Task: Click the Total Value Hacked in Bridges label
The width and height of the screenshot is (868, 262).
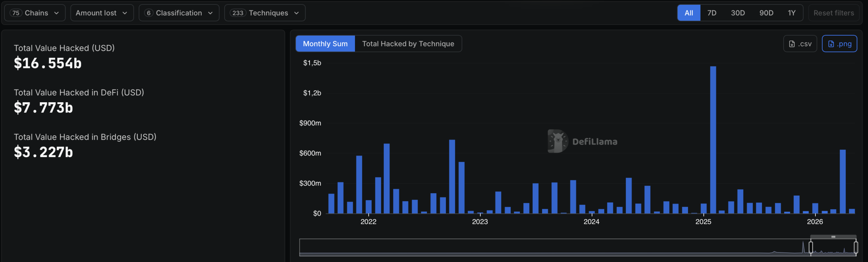Action: (85, 137)
